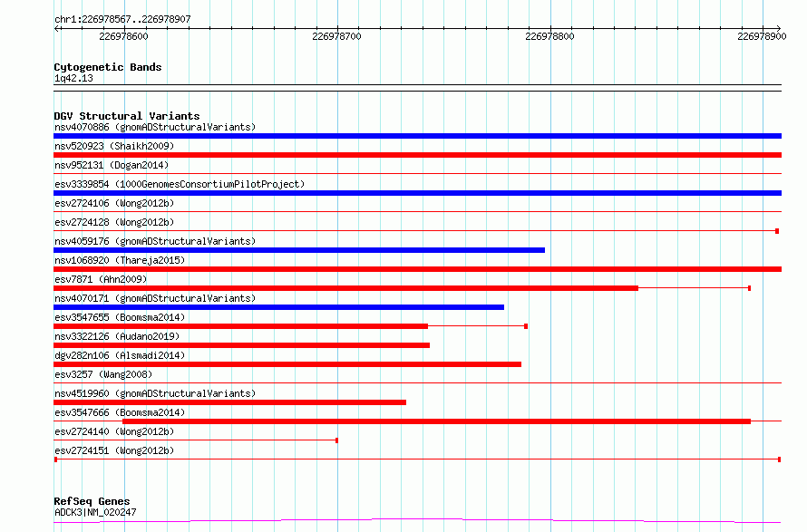
Task: Click the red bar under nsv3322126
Action: pos(241,345)
